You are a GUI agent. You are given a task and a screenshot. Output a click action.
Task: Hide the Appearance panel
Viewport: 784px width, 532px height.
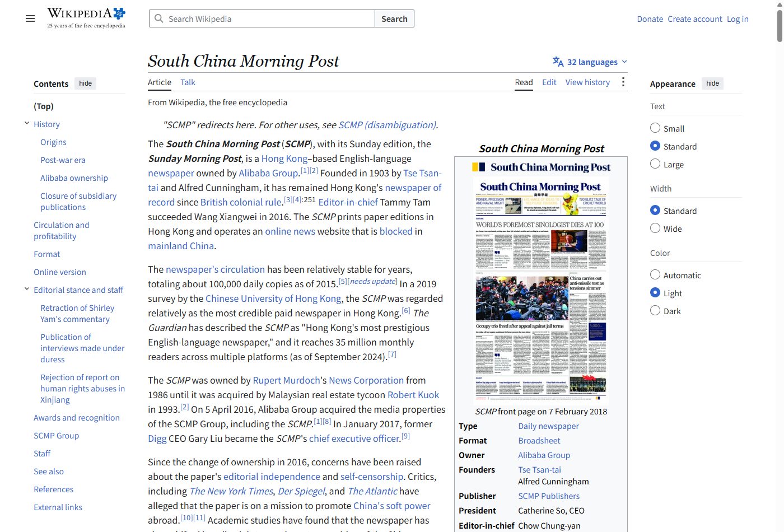tap(712, 83)
